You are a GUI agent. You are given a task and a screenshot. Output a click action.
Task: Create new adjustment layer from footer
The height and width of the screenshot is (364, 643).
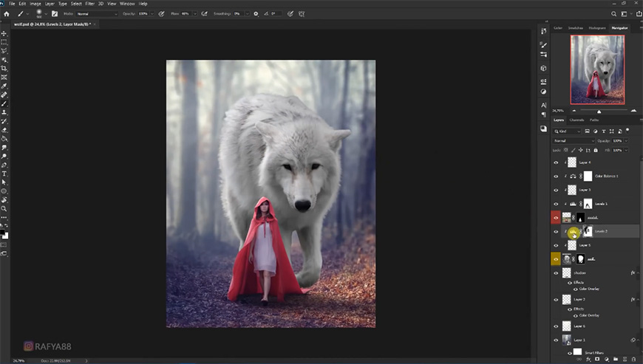[607, 359]
